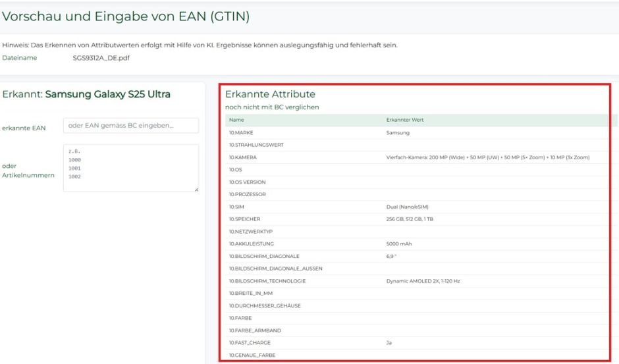Click the 'Dual (Nano/eSIM)' value
Image resolution: width=619 pixels, height=364 pixels.
pos(407,207)
